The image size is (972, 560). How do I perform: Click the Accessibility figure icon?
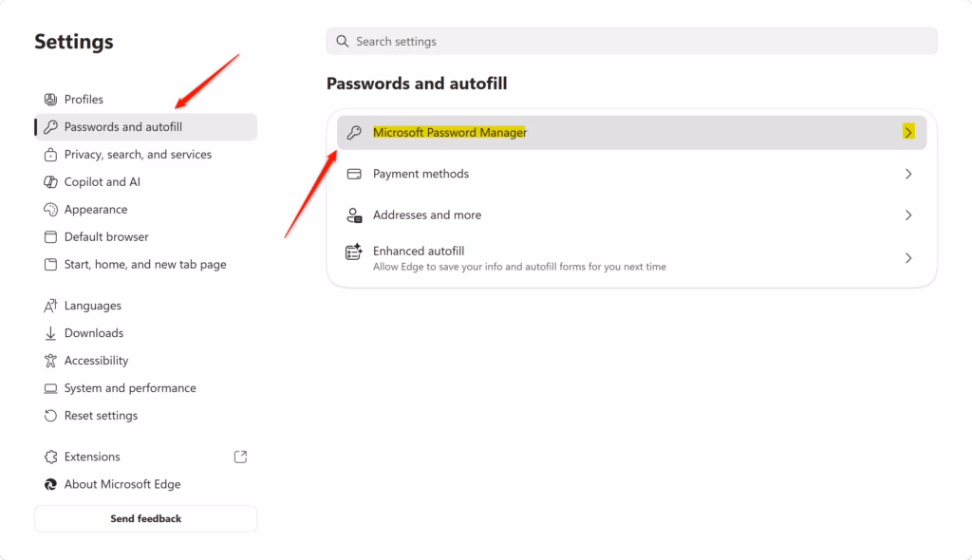click(50, 361)
